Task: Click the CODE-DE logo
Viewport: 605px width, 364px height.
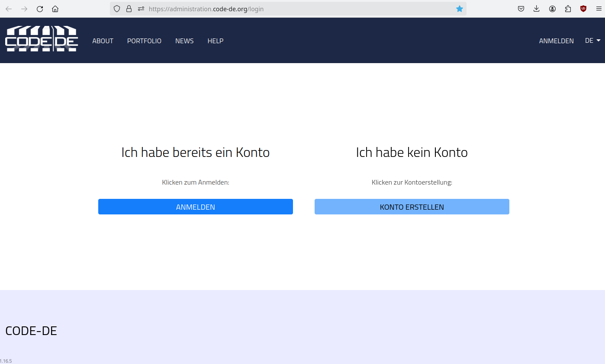Action: [42, 39]
